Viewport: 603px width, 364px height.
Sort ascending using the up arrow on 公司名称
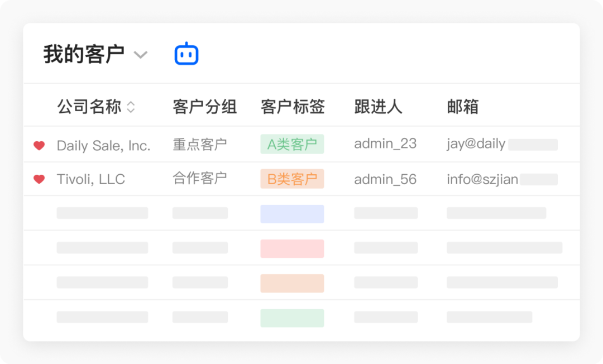pyautogui.click(x=131, y=104)
